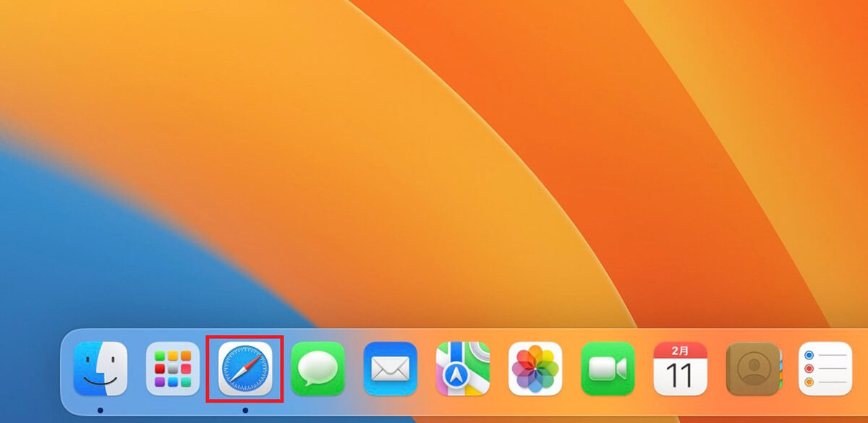Screen dimensions: 868x423
Task: Launch the Maps app
Action: click(x=462, y=369)
